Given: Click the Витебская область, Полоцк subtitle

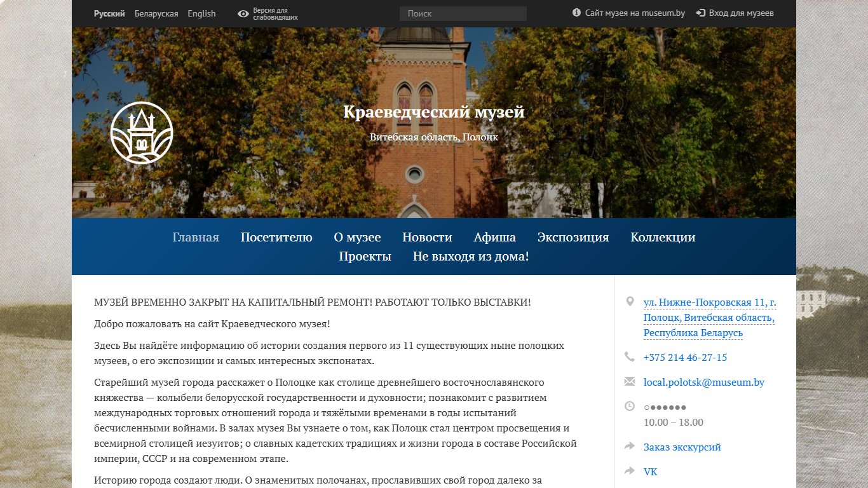Looking at the screenshot, I should click(x=434, y=137).
